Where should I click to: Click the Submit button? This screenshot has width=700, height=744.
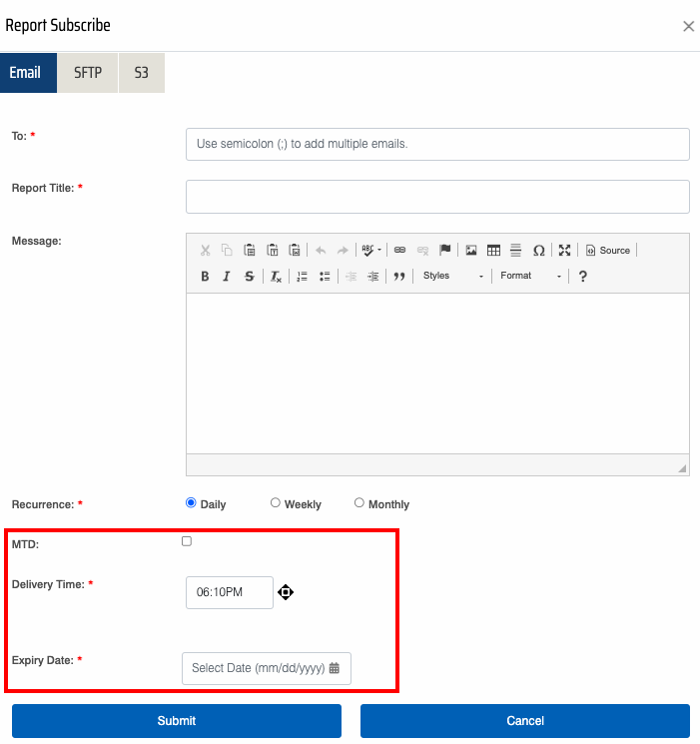click(177, 721)
